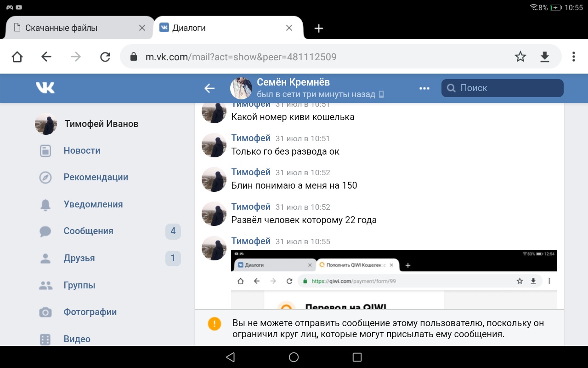
Task: Open Фотографии camera icon
Action: click(x=45, y=312)
